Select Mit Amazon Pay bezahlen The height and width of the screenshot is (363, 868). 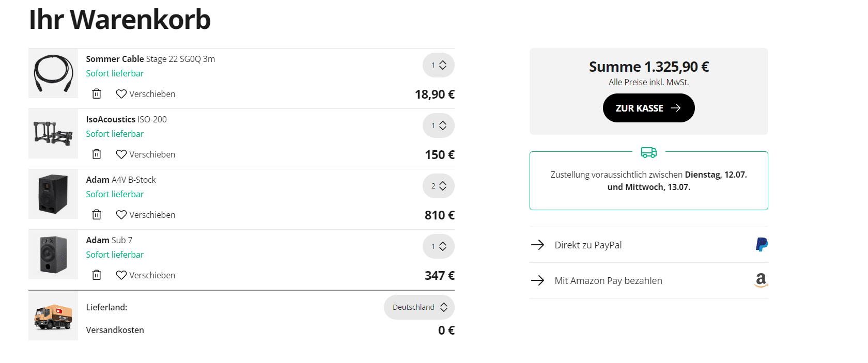pos(608,281)
